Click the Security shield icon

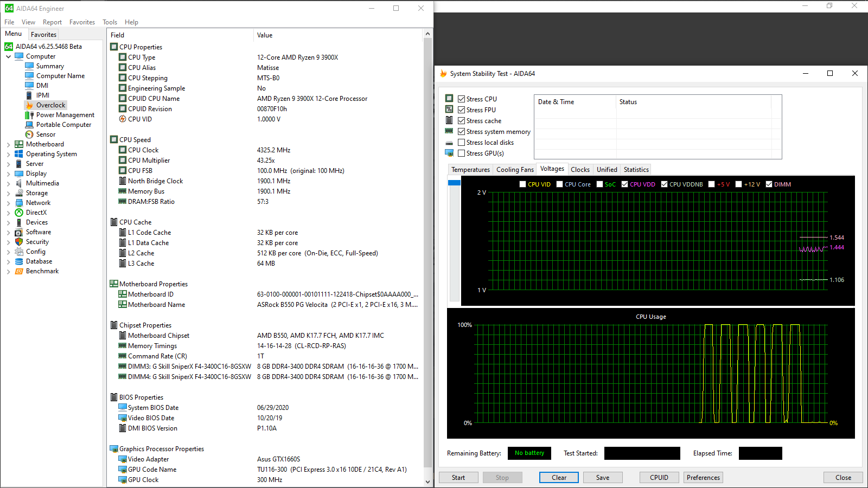click(19, 242)
